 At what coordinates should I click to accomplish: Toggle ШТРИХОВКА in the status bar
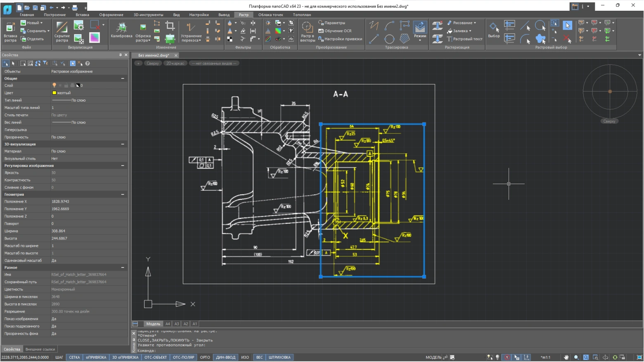pos(279,357)
